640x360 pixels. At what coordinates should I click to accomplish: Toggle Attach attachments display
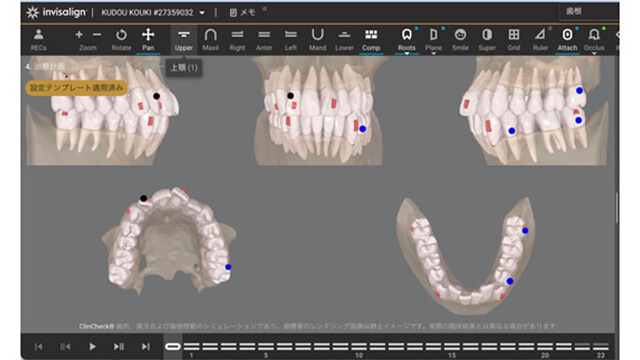567,40
